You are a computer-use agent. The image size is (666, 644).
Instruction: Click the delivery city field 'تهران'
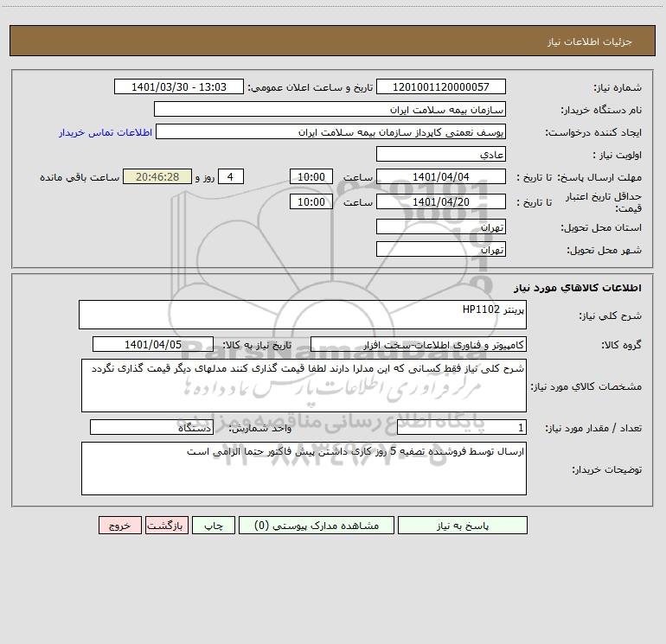441,249
